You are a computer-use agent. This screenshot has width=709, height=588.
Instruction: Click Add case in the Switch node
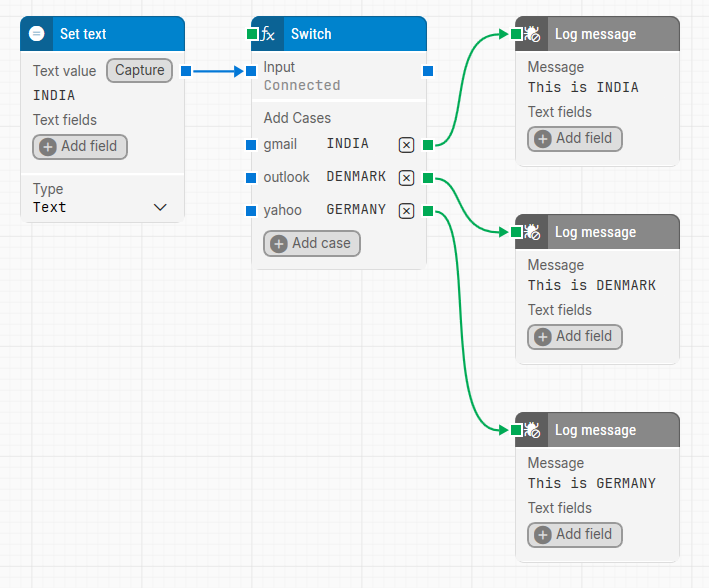[x=311, y=243]
